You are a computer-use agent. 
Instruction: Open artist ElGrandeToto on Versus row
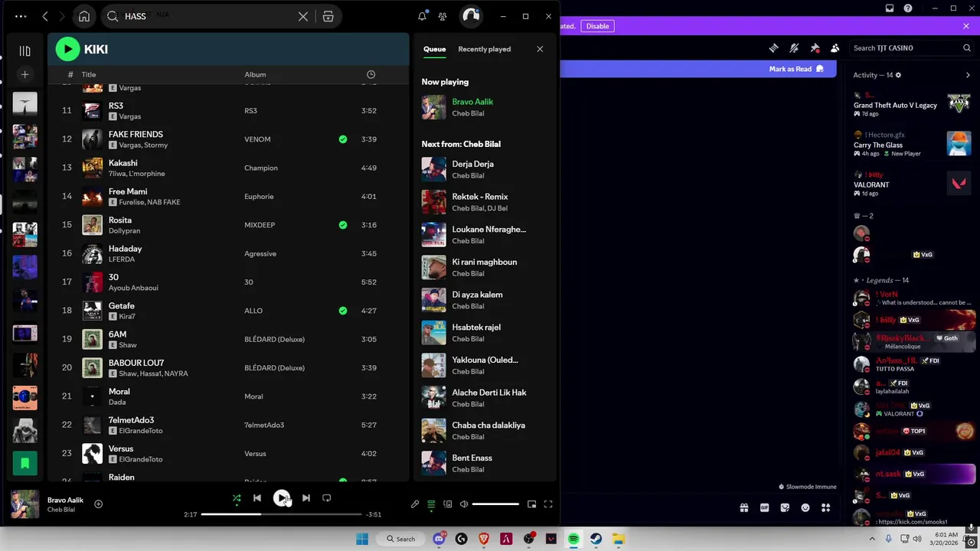[x=141, y=459]
